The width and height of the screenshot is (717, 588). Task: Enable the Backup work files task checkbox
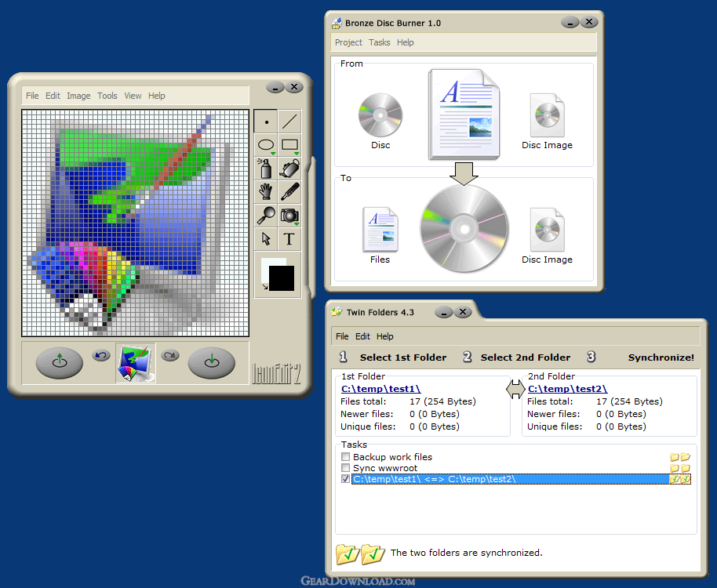(x=346, y=457)
